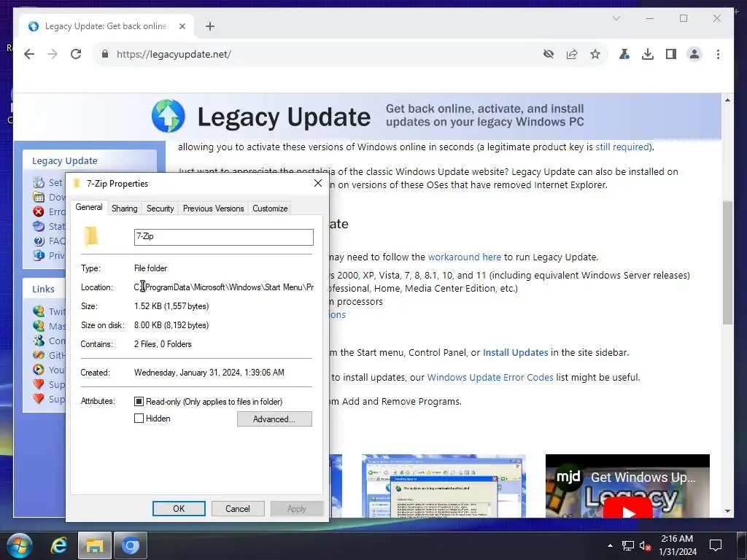Select the General tab
Image resolution: width=747 pixels, height=560 pixels.
tap(88, 207)
